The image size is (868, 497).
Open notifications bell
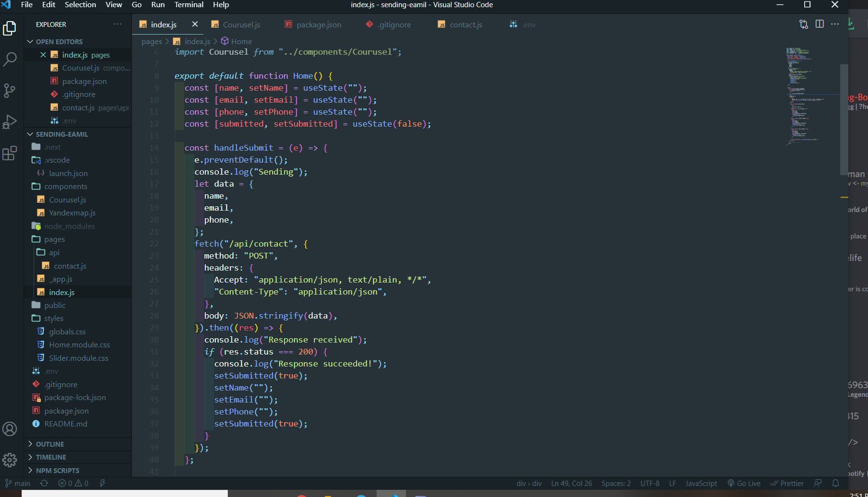point(836,483)
